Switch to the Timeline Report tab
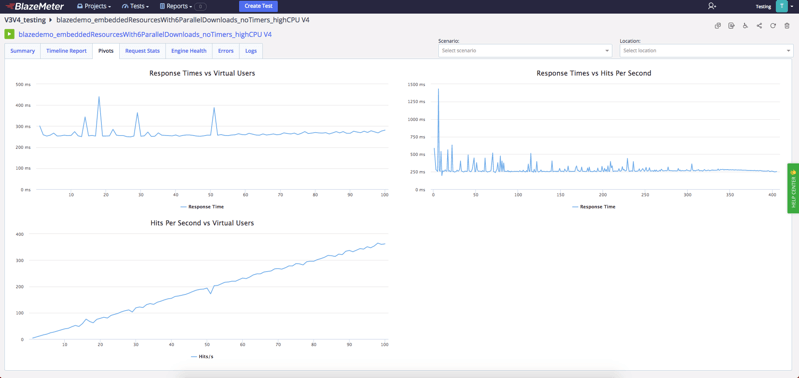 tap(66, 51)
